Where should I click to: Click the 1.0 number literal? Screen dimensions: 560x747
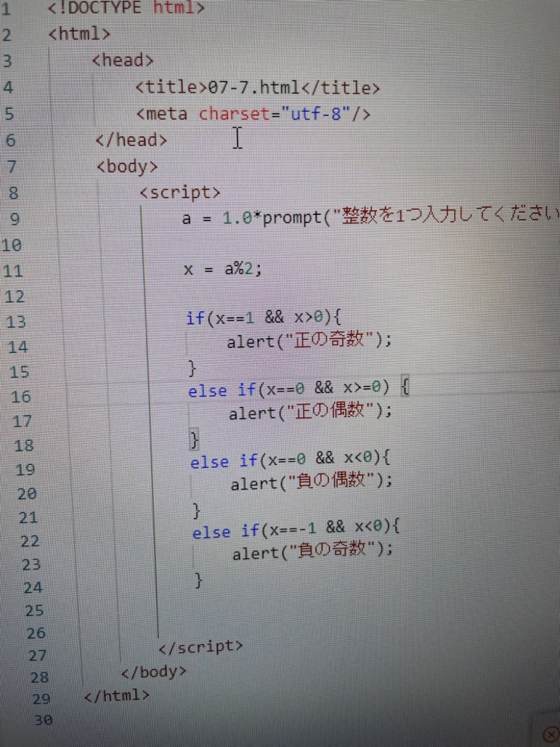point(237,218)
